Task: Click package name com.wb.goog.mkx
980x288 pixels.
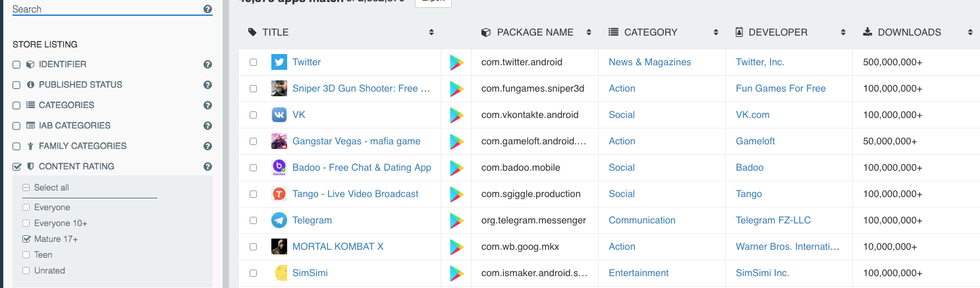Action: pos(521,246)
